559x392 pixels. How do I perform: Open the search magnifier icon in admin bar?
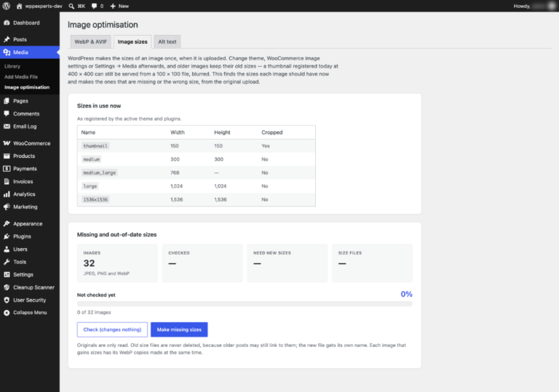[x=71, y=6]
